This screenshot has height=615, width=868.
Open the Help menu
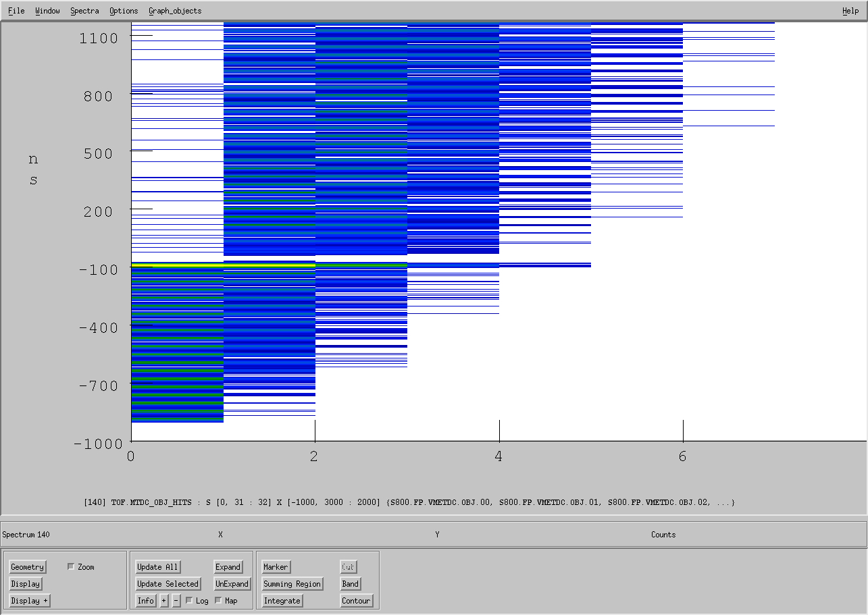click(850, 11)
